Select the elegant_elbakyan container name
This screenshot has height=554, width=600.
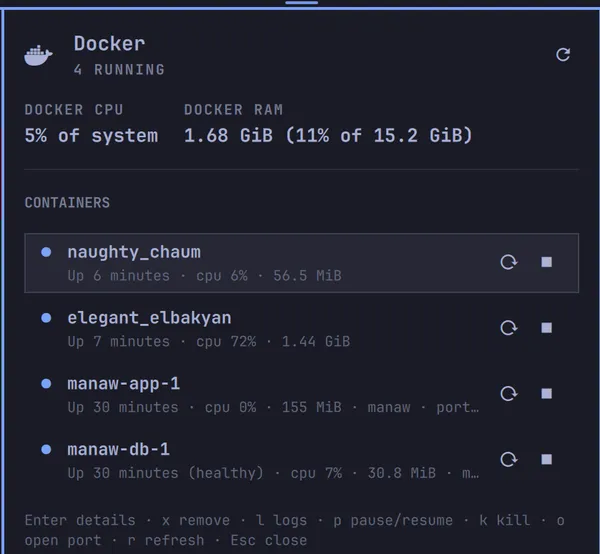coord(149,318)
